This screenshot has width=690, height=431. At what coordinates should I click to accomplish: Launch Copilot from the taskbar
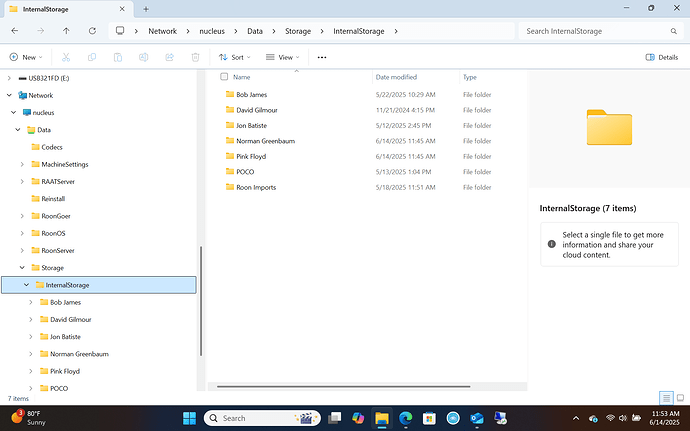pyautogui.click(x=358, y=418)
